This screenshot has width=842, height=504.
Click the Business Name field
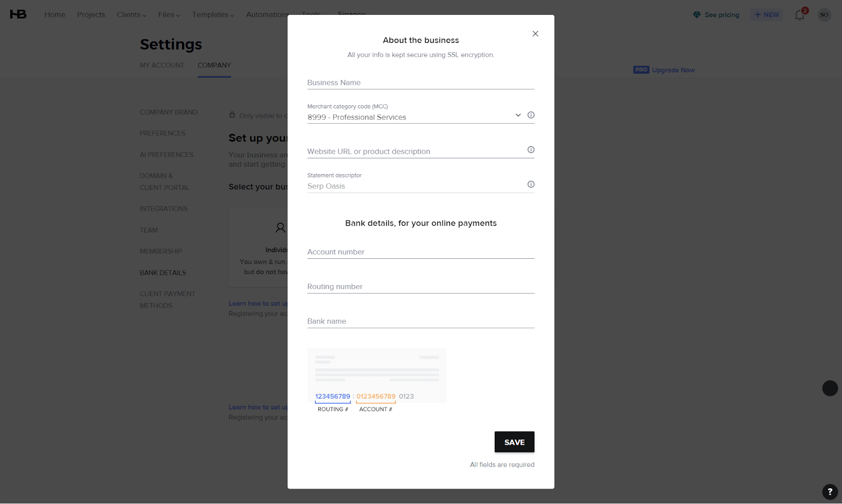[420, 83]
